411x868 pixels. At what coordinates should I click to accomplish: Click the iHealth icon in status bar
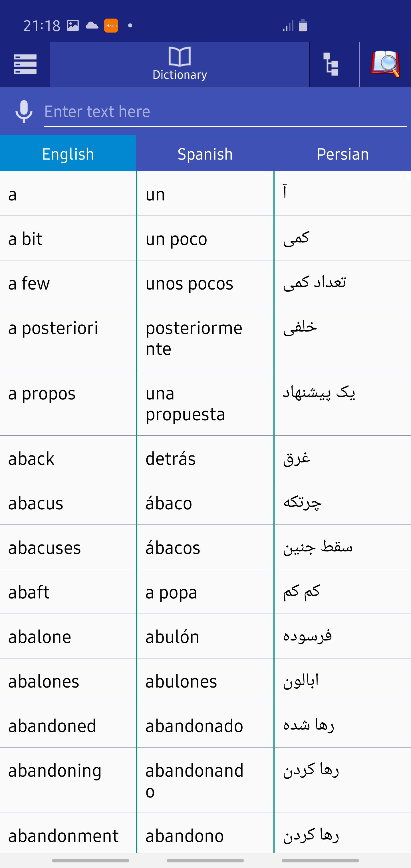pyautogui.click(x=111, y=25)
